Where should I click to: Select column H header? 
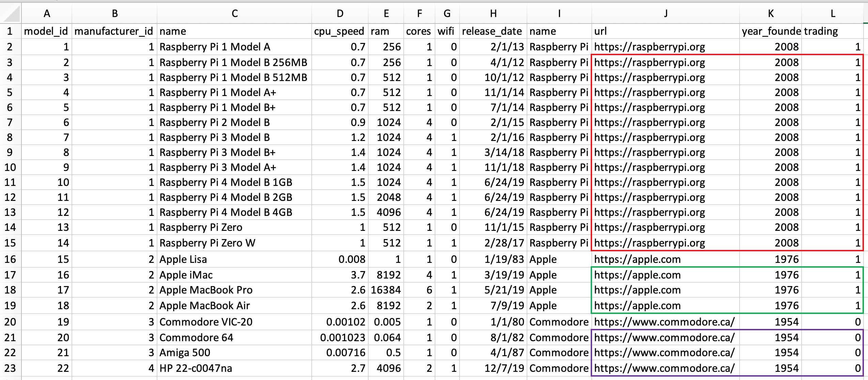493,14
